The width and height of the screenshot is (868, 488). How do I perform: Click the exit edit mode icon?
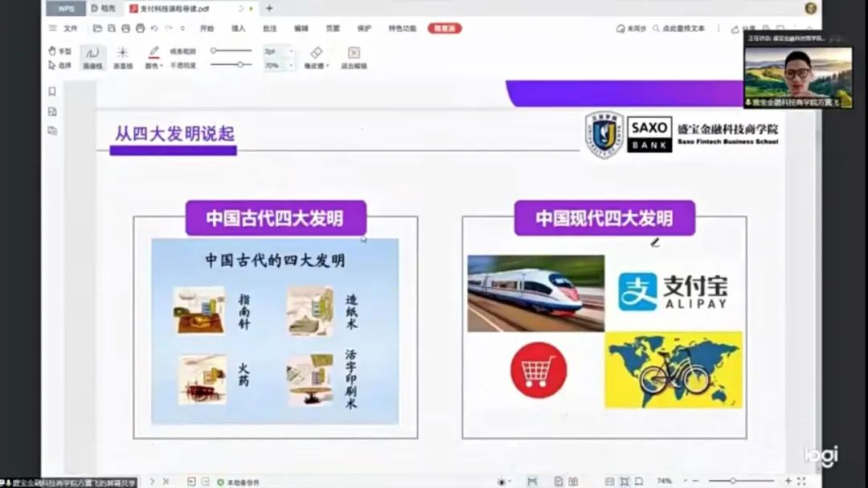tap(354, 54)
